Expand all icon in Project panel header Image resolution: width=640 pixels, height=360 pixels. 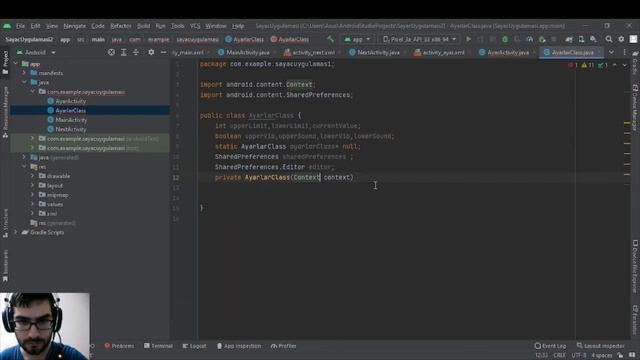click(x=123, y=52)
